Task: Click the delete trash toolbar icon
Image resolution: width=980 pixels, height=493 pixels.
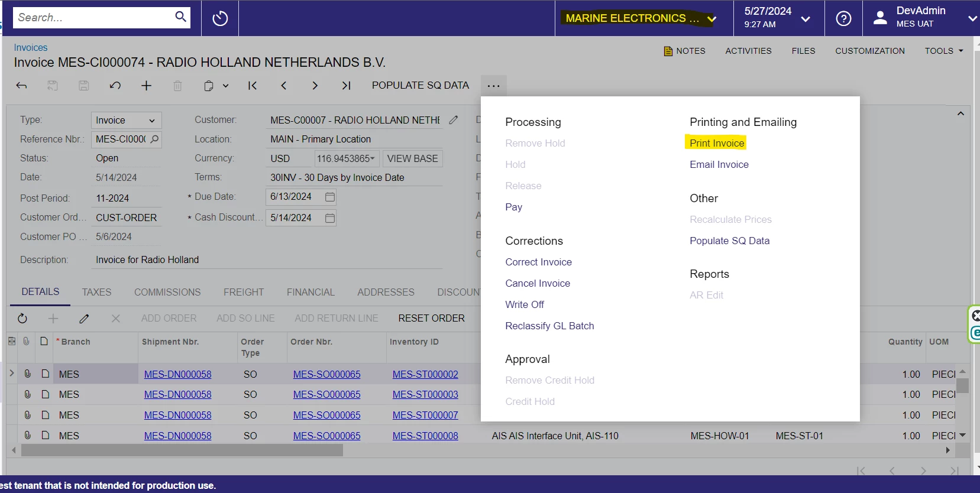Action: click(177, 86)
